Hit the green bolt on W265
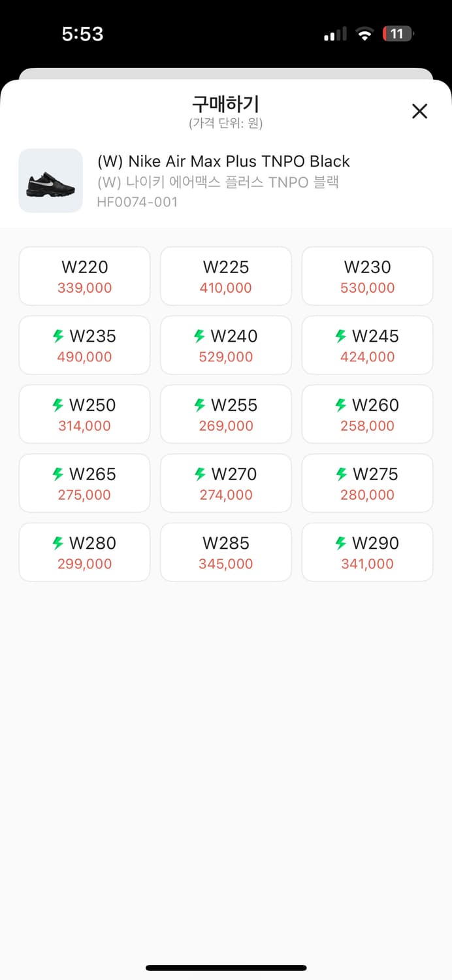This screenshot has width=452, height=980. [x=58, y=474]
